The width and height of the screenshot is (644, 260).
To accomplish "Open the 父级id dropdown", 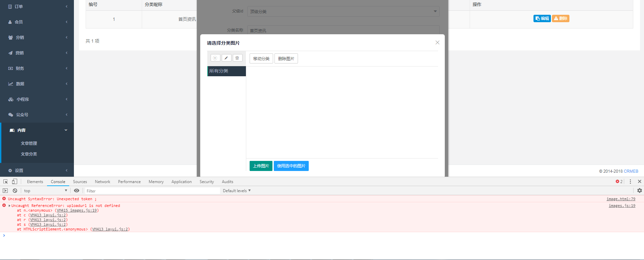I will [x=343, y=11].
